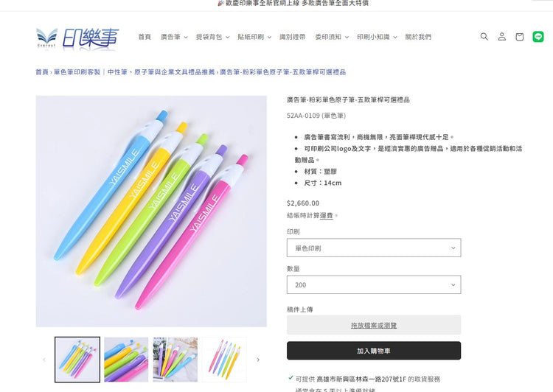The height and width of the screenshot is (392, 553).
Task: Open 識別證帶 menu item
Action: [293, 37]
